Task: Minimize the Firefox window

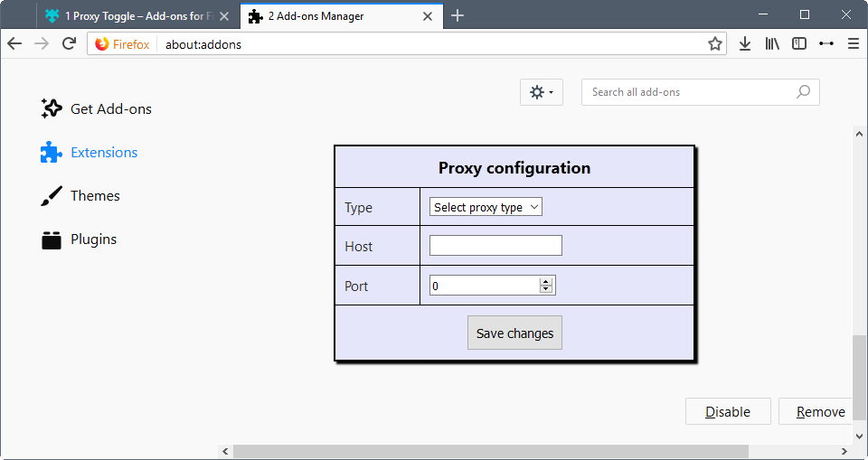Action: (764, 15)
